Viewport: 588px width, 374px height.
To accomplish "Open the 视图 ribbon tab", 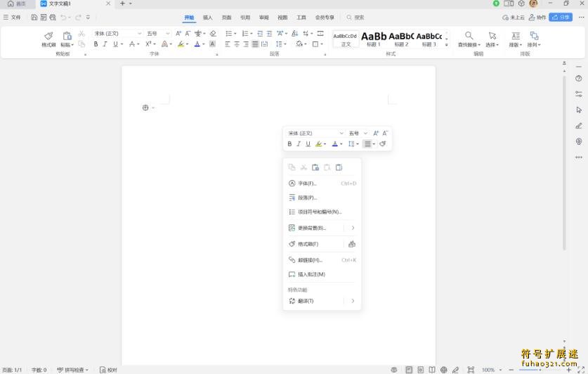I will (282, 18).
